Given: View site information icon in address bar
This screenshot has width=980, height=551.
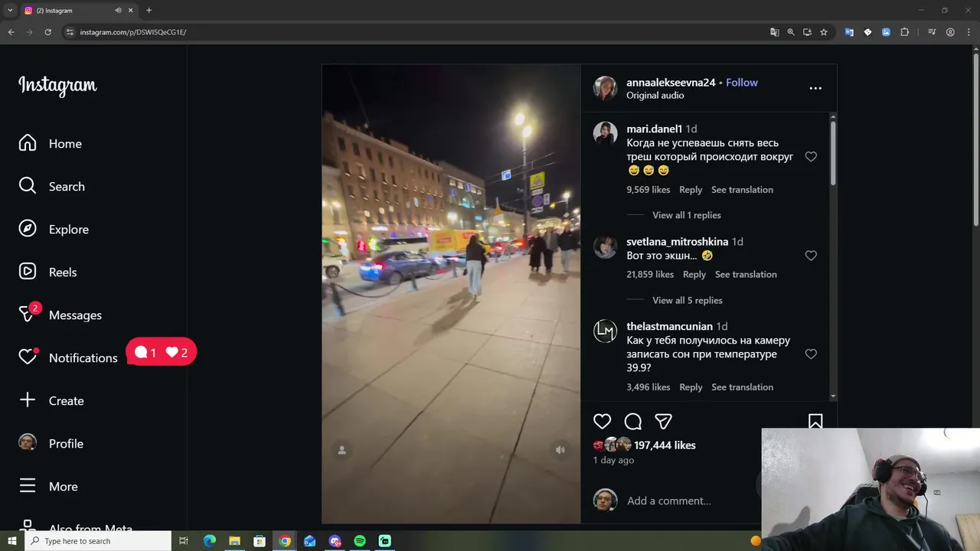Looking at the screenshot, I should point(70,32).
